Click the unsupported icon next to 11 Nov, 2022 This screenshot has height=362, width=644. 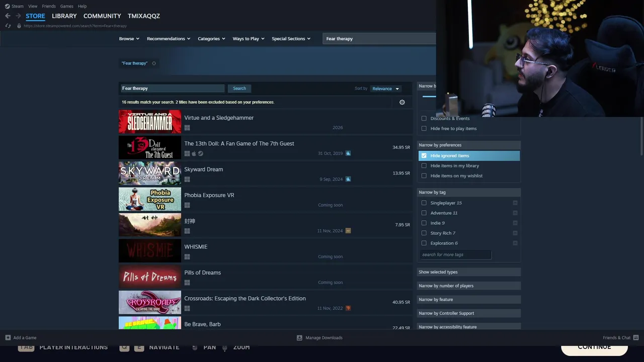[x=348, y=308]
